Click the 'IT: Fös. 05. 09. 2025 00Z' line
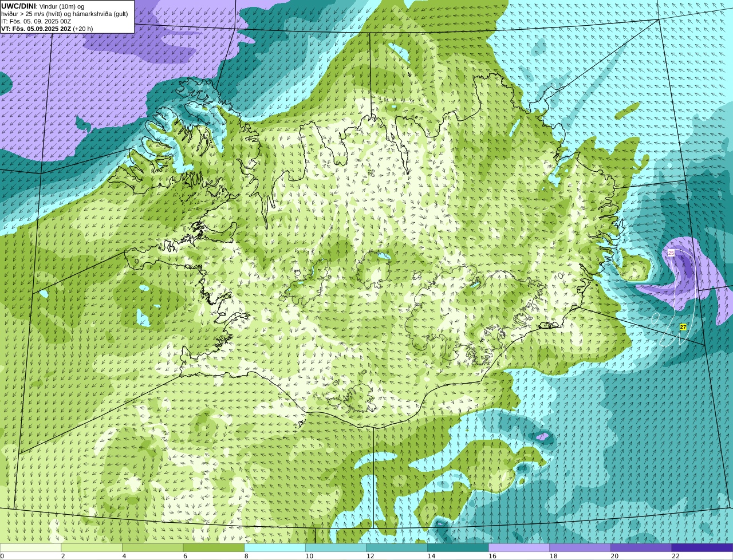 pos(36,21)
